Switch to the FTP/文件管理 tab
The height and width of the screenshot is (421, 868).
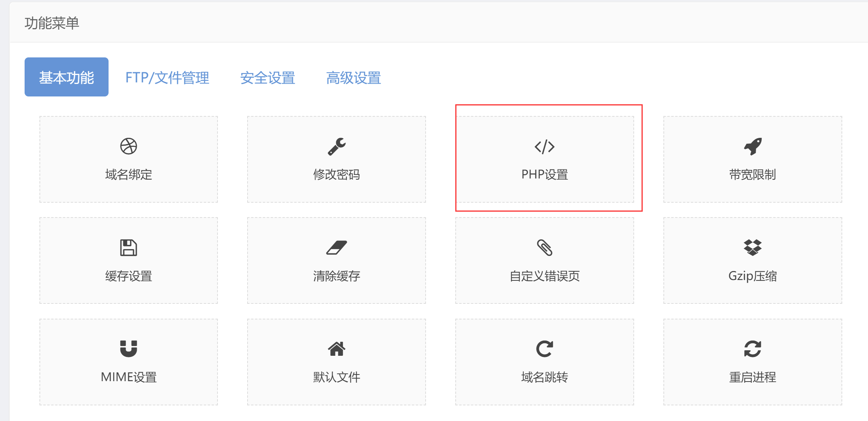point(167,77)
